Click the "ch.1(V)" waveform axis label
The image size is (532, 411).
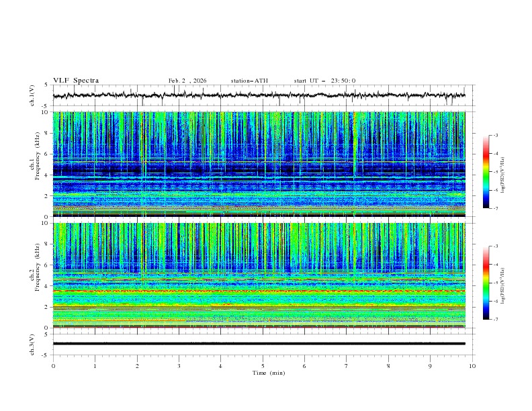click(x=32, y=95)
